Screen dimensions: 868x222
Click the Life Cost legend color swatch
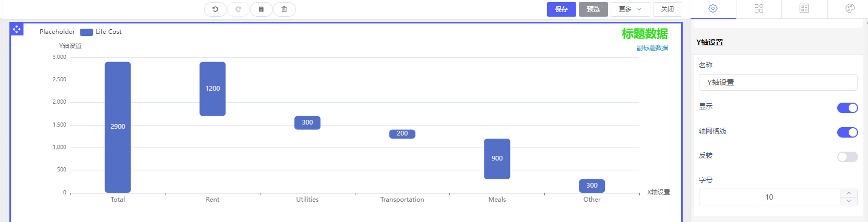click(x=86, y=32)
